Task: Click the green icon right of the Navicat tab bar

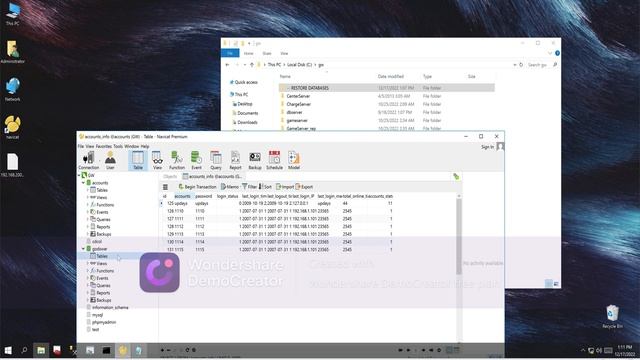Action: click(456, 176)
